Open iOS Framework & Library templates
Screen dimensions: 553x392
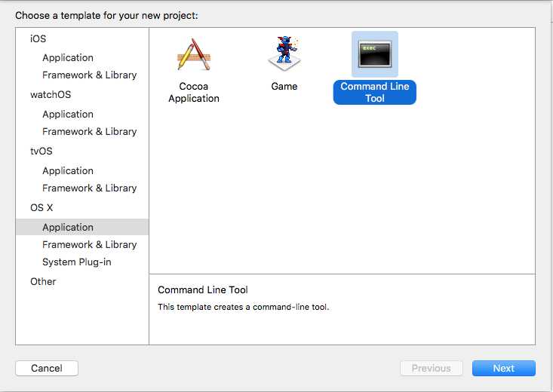coord(90,75)
